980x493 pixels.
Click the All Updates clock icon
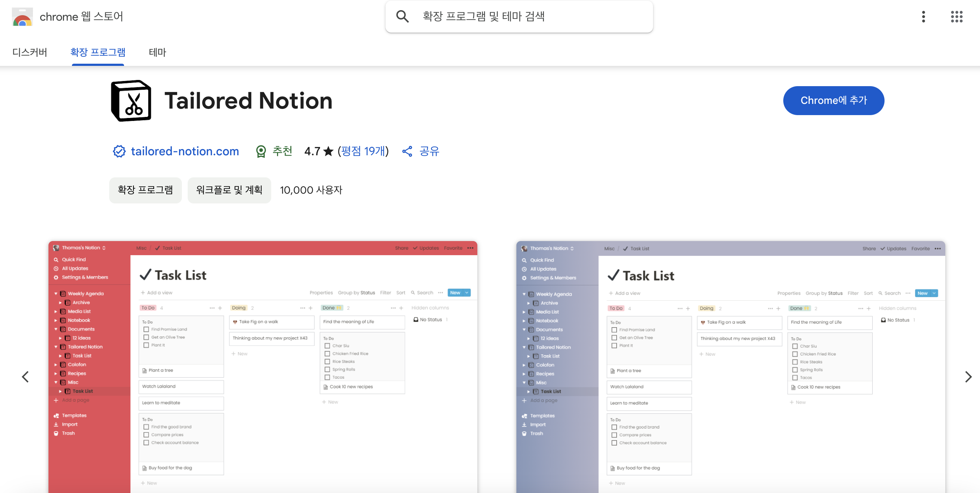(x=56, y=268)
